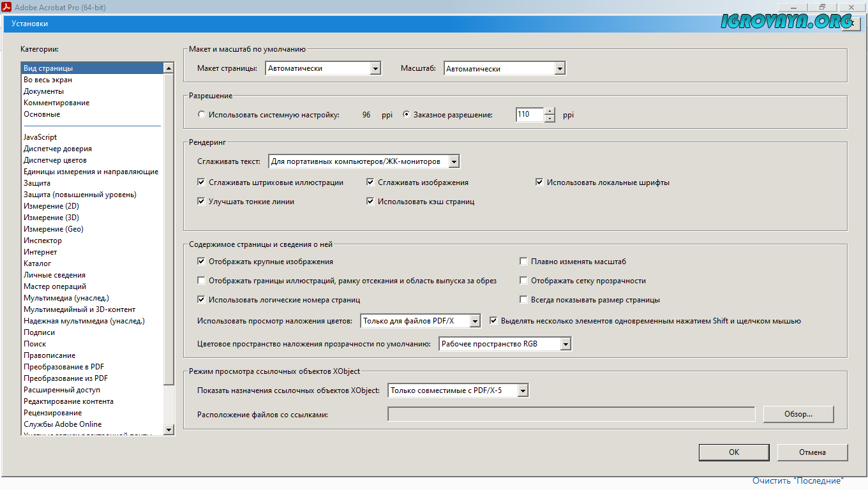Decrease custom resolution with down stepper arrow

550,119
